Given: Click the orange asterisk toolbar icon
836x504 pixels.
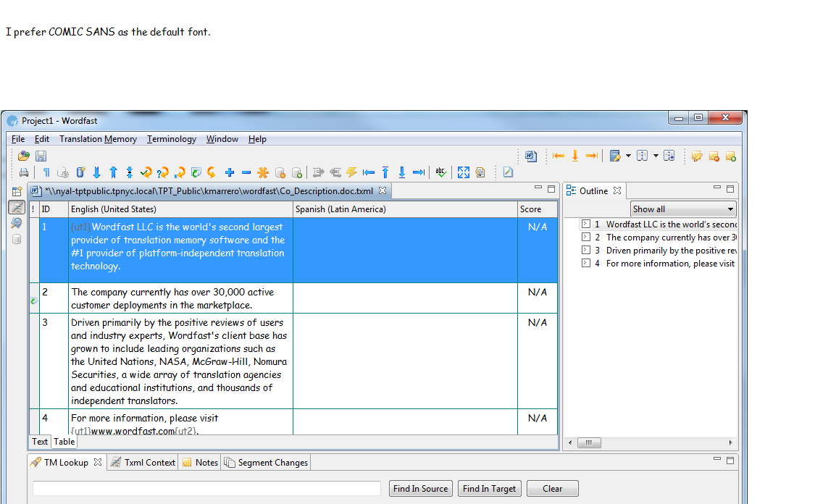Looking at the screenshot, I should (x=263, y=172).
